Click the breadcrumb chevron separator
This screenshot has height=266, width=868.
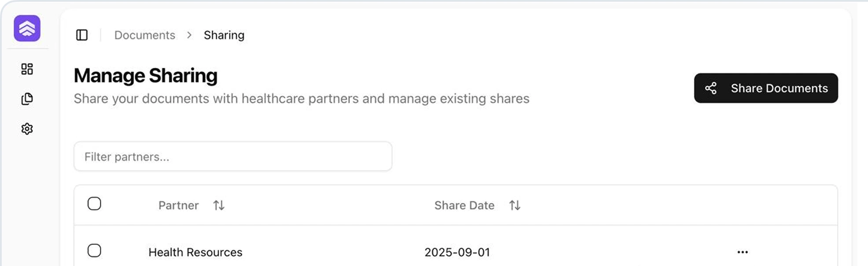pos(189,35)
